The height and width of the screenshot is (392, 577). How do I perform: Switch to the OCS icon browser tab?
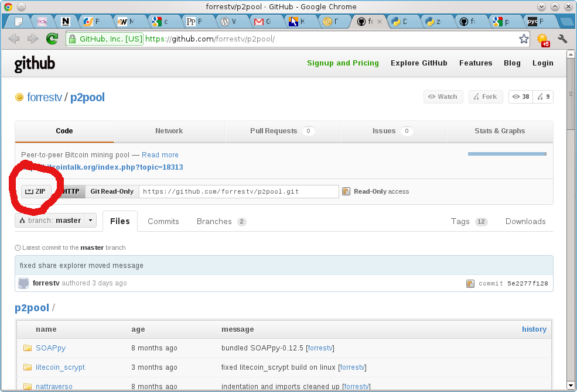42,22
